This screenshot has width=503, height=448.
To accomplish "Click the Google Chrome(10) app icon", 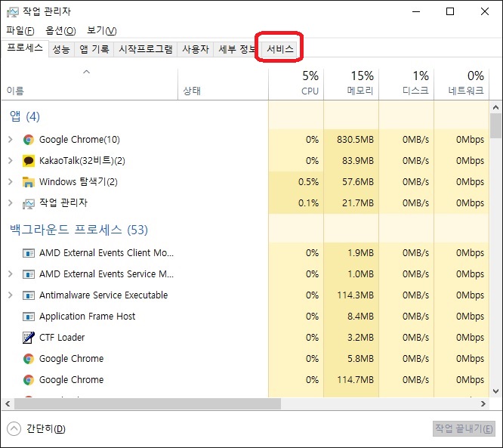I will click(28, 140).
